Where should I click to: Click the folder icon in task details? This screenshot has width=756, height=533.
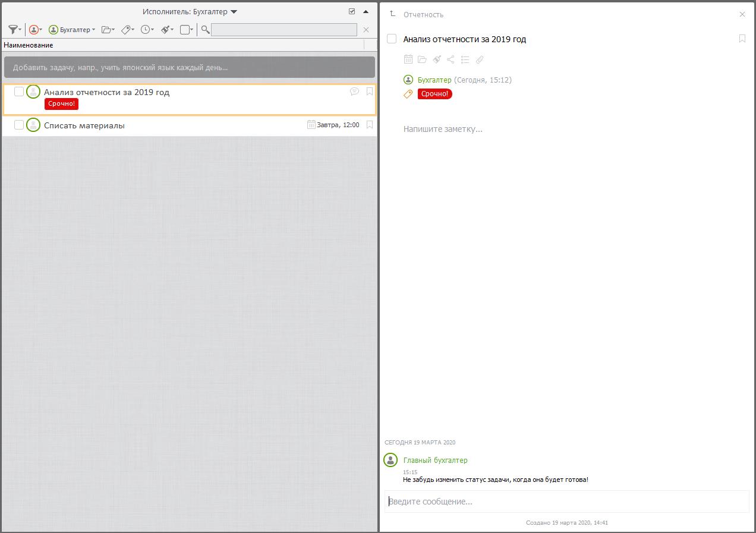(423, 59)
